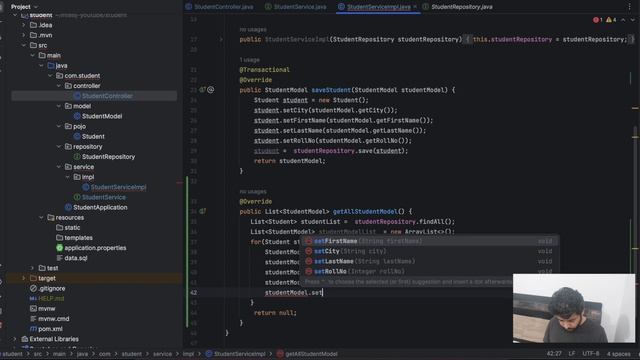The height and width of the screenshot is (360, 640).
Task: Choose setLastName completion suggestion
Action: click(429, 261)
